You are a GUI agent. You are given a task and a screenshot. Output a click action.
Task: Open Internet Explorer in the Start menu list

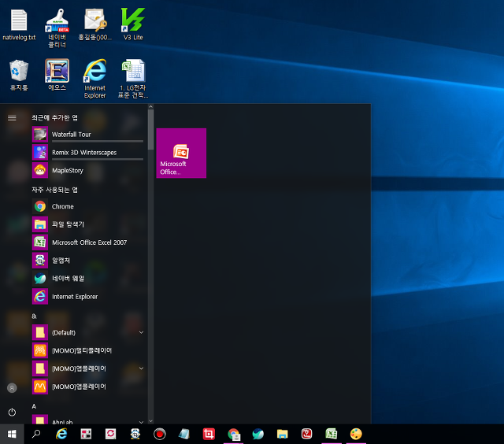(87, 296)
